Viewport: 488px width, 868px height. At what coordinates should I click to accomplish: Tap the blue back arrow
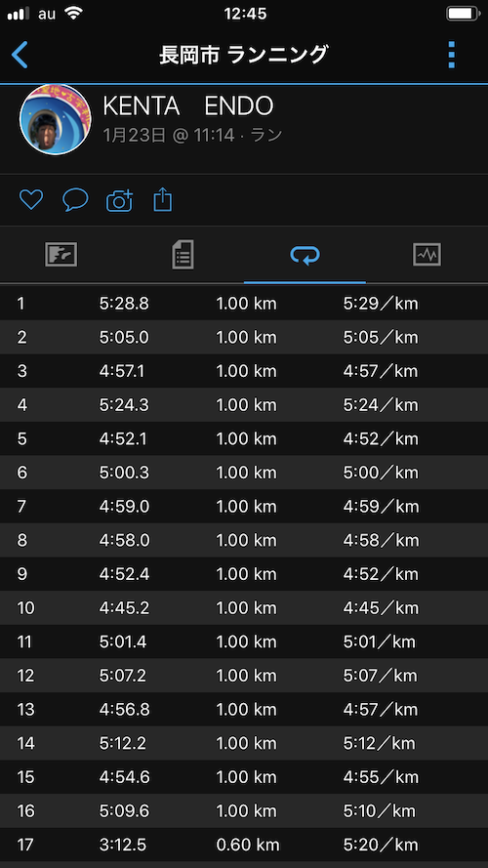pyautogui.click(x=20, y=55)
